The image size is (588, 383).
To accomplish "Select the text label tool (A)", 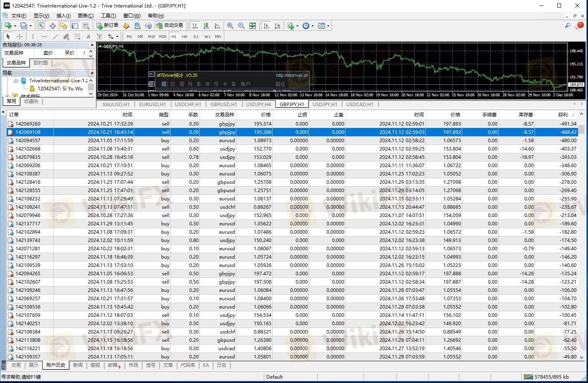I will 88,36.
